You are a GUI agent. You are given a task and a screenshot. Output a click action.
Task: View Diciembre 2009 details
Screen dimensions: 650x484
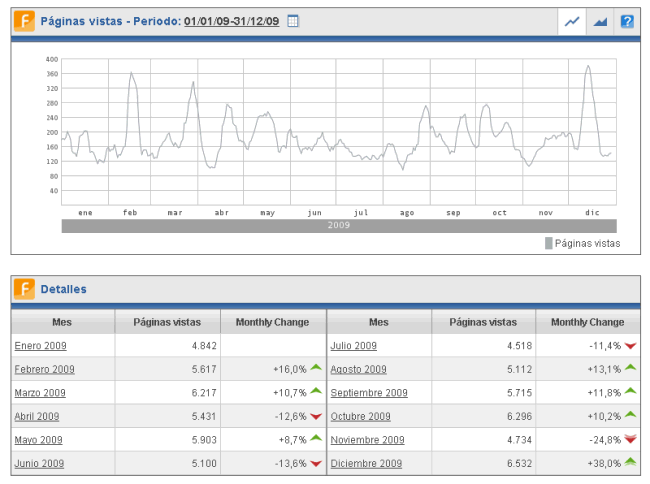tap(365, 463)
